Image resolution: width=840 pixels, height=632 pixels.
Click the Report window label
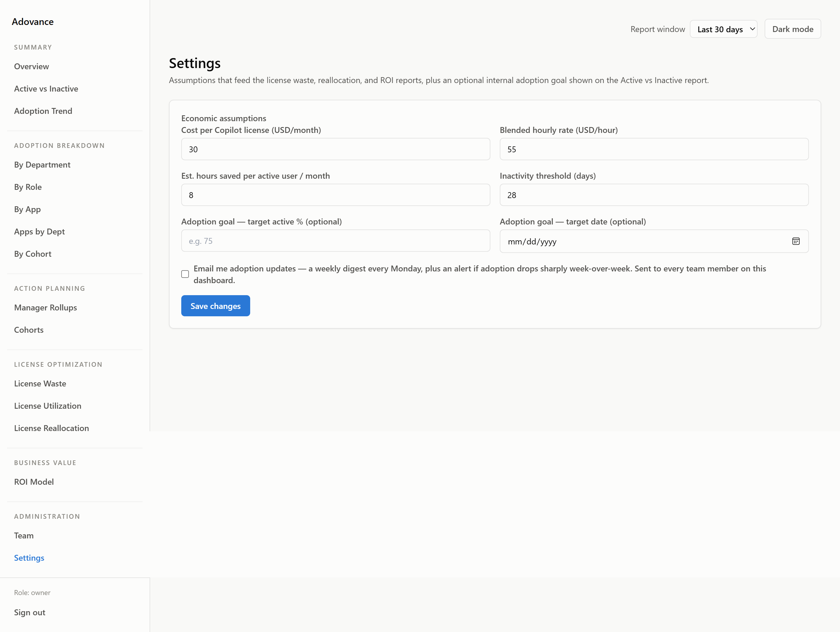[658, 29]
